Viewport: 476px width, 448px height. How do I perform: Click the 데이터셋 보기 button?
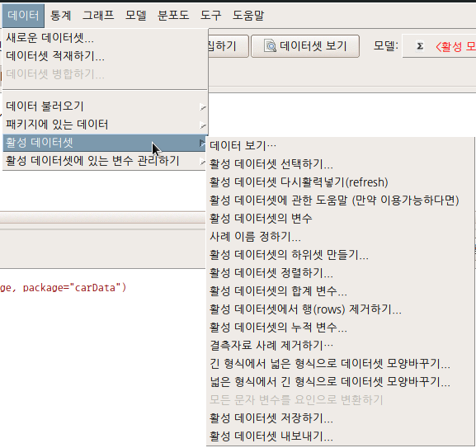[305, 46]
